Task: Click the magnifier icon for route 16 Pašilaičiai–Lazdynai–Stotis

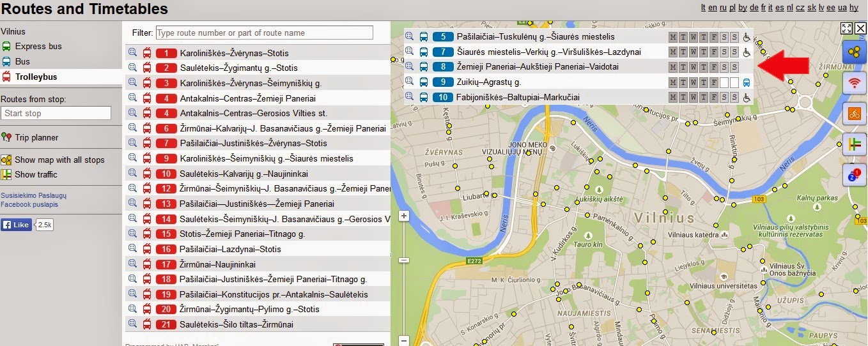Action: coord(133,248)
